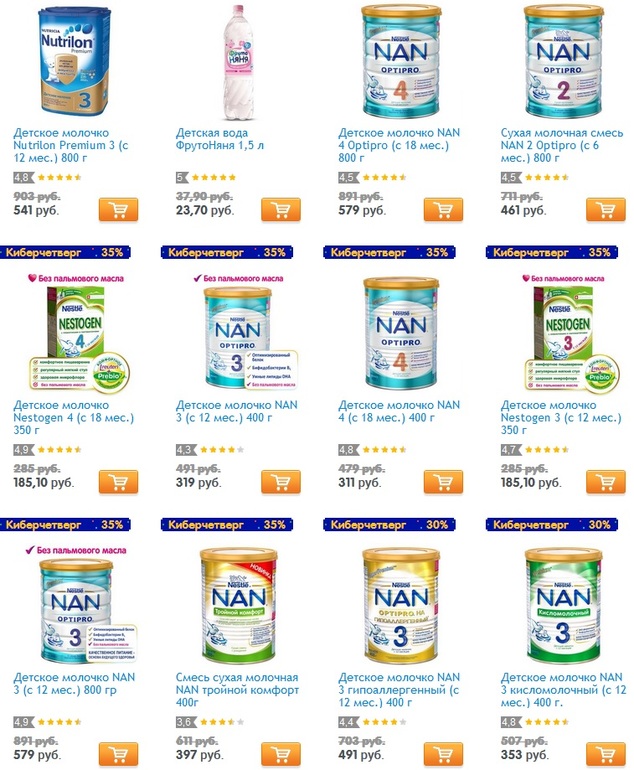Click the NAN Тройной комфорт can image
This screenshot has height=770, width=634.
[x=238, y=605]
